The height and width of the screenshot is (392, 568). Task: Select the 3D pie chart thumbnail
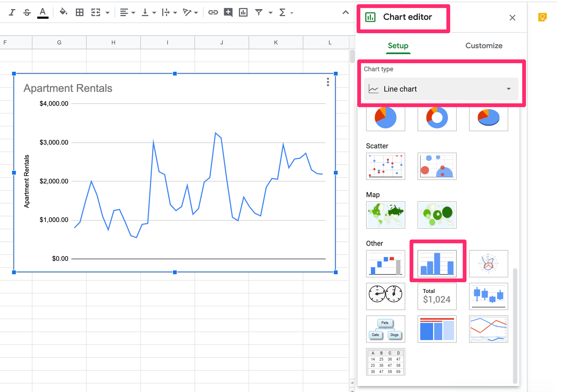click(488, 119)
